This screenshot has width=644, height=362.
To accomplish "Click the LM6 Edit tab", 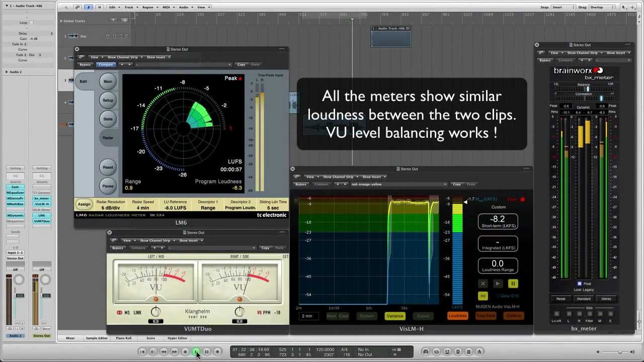I will pos(84,81).
